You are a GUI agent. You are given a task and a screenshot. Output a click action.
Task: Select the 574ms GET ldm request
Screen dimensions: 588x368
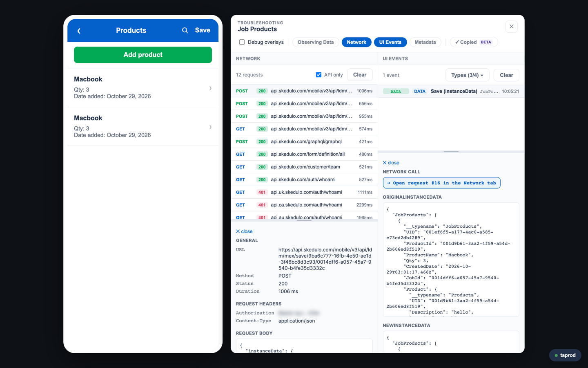[x=304, y=129]
